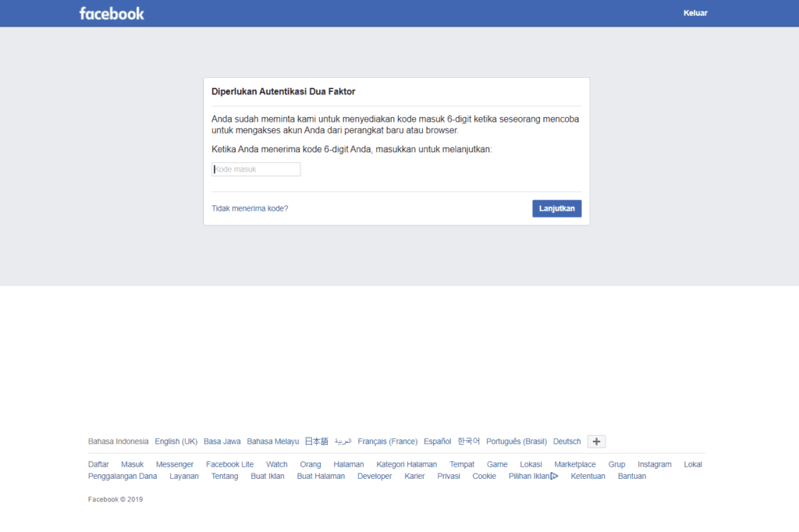Click the Facebook logo in header
Viewport: 799px width, 532px height.
coord(112,13)
